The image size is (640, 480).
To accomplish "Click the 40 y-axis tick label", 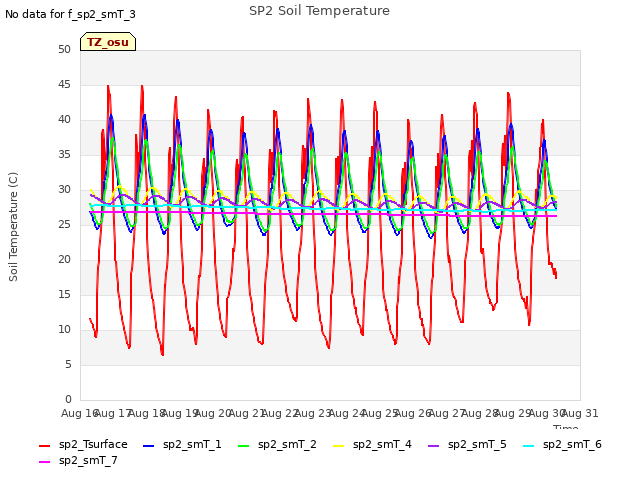I will pos(64,119).
